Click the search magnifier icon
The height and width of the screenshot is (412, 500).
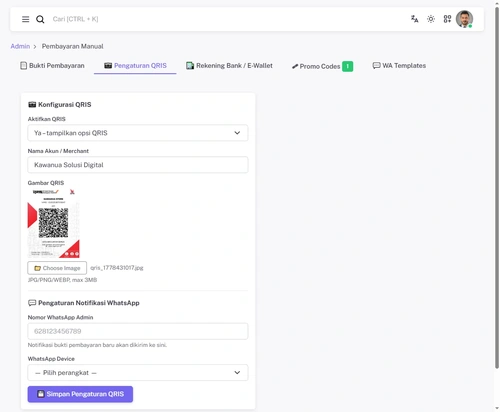tap(40, 19)
